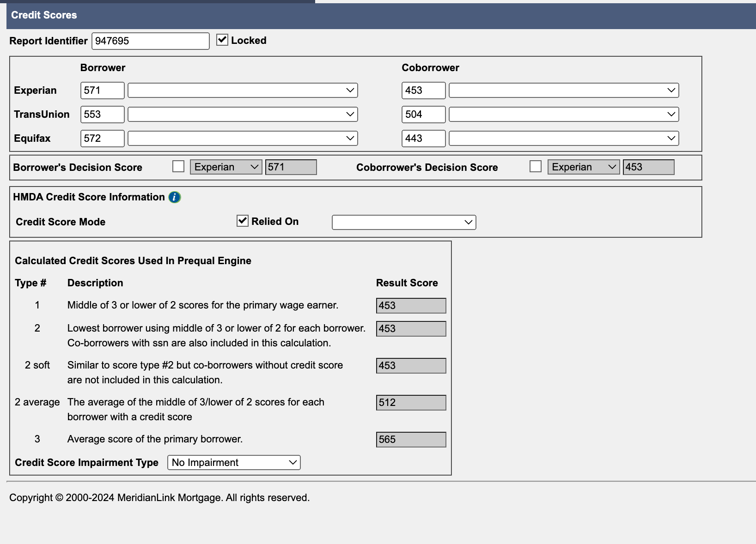Open Borrower Equifax score model dropdown
The height and width of the screenshot is (544, 756).
(243, 139)
